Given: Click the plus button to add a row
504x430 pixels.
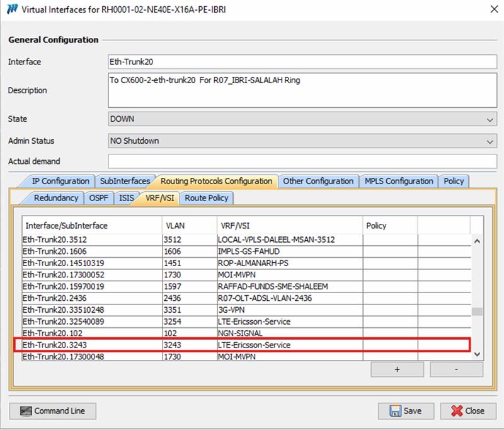Looking at the screenshot, I should pyautogui.click(x=396, y=369).
